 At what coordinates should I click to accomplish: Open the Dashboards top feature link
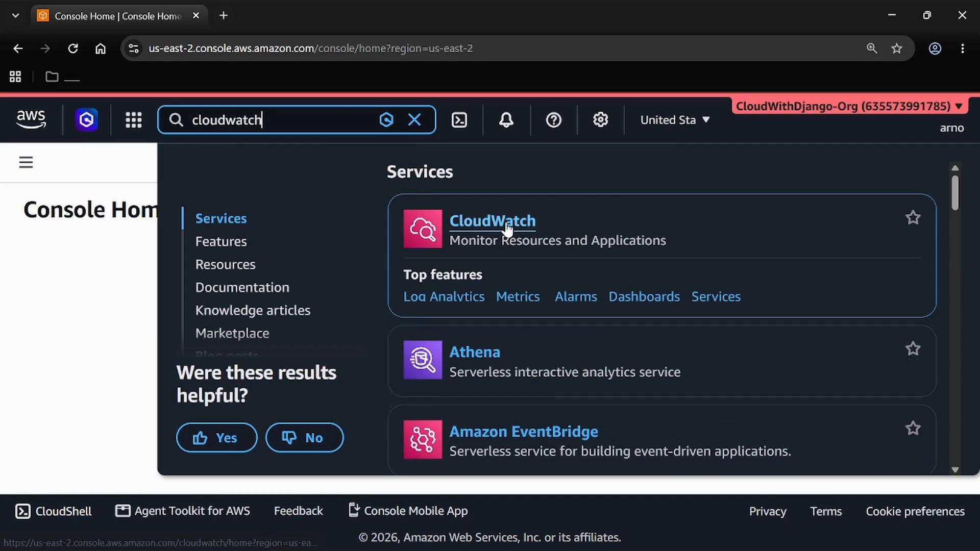coord(644,297)
